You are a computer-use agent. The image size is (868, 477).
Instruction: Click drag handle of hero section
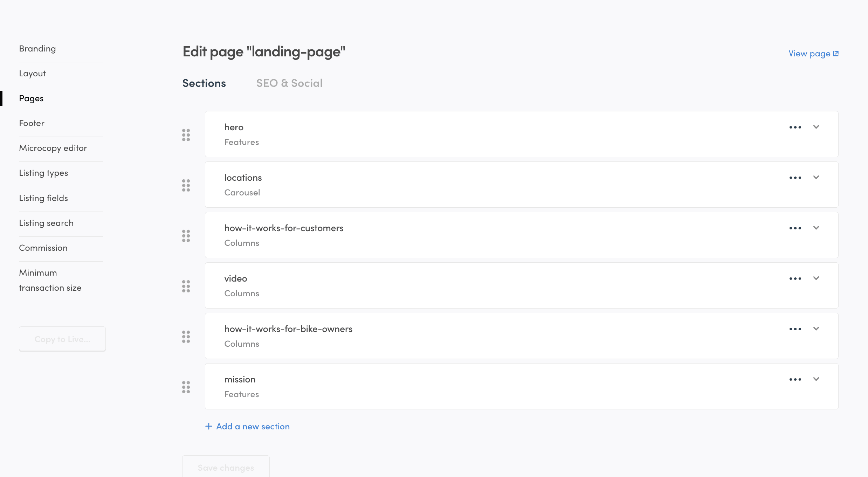tap(186, 135)
